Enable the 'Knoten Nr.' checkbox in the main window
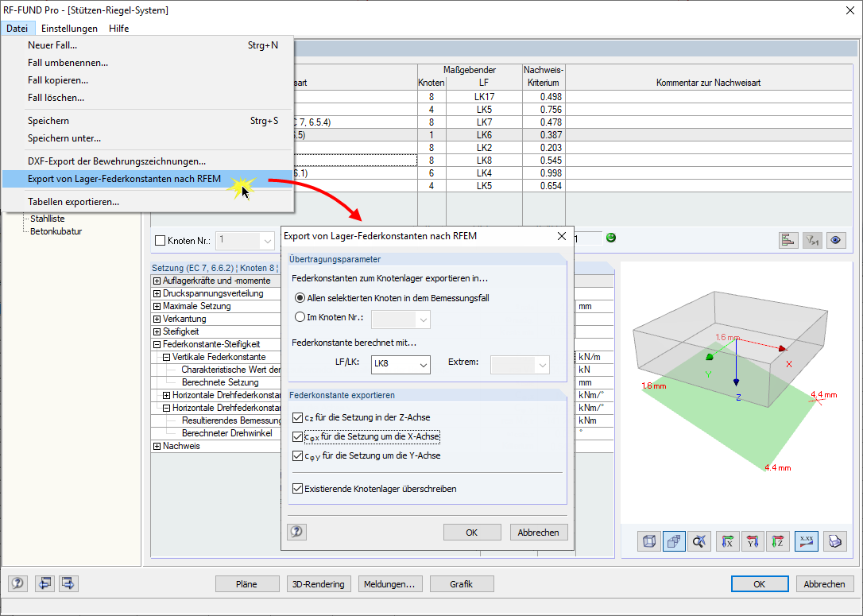 161,241
